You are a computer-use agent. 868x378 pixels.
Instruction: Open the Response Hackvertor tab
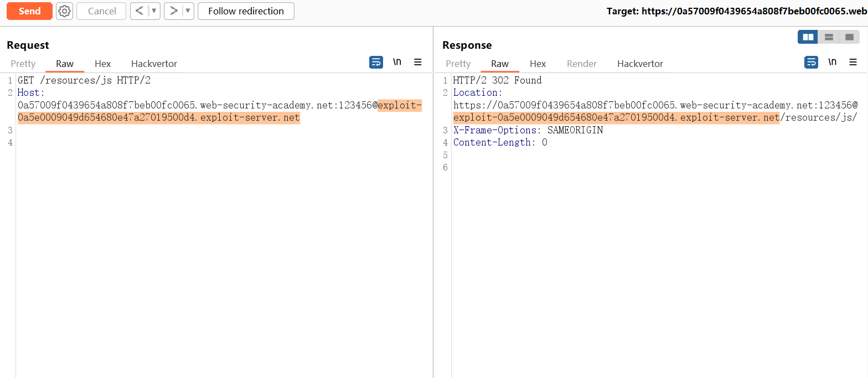(640, 64)
